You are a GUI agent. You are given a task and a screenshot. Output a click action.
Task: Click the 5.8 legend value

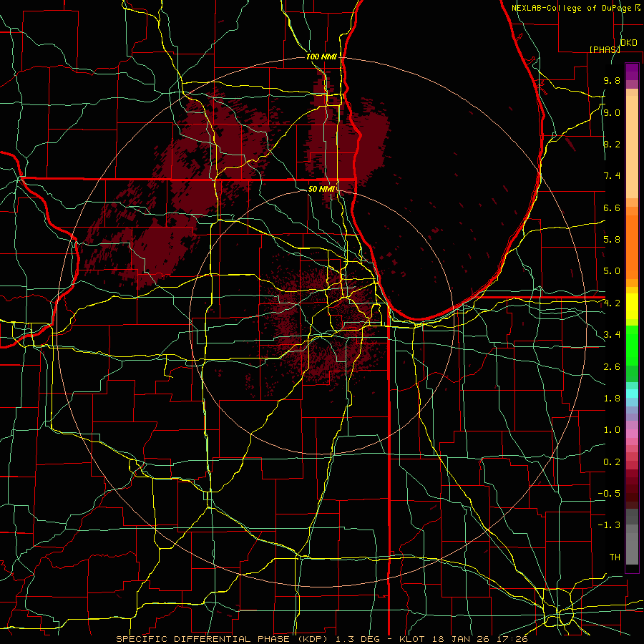pyautogui.click(x=612, y=240)
